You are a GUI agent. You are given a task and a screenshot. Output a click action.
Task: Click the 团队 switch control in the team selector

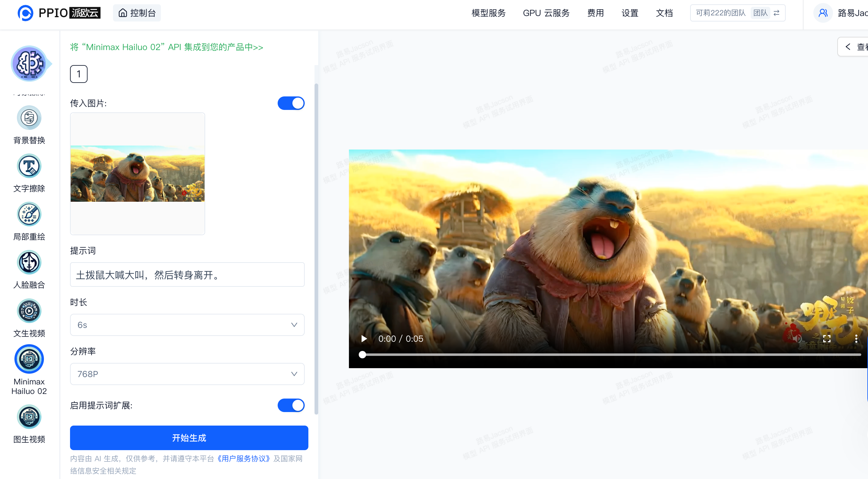pyautogui.click(x=760, y=13)
